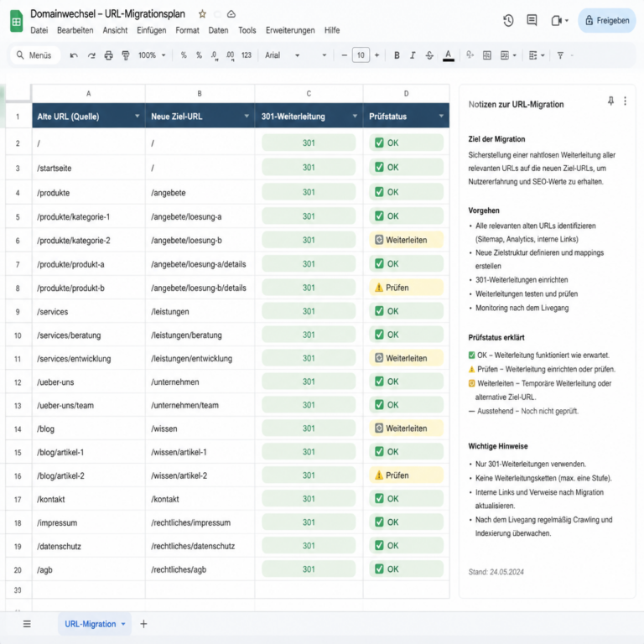Toggle bold formatting

tap(397, 55)
